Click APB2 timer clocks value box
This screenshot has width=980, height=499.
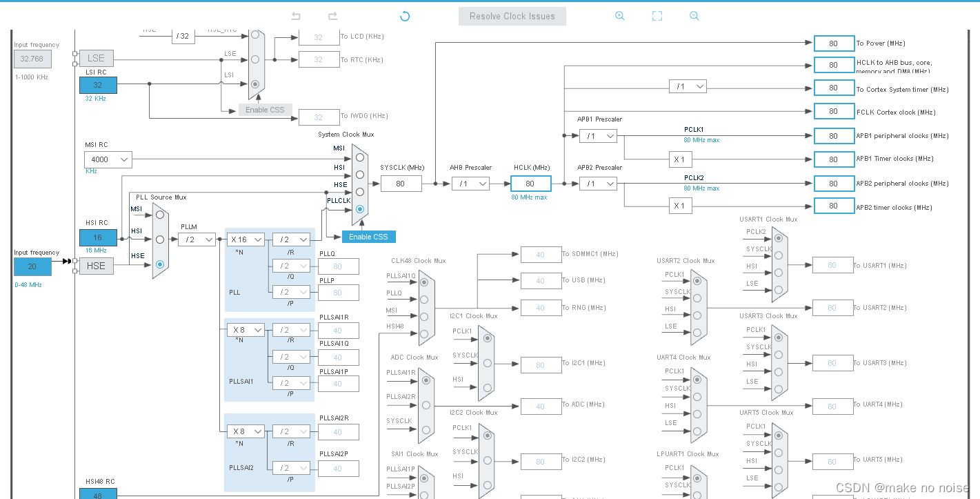[x=834, y=206]
